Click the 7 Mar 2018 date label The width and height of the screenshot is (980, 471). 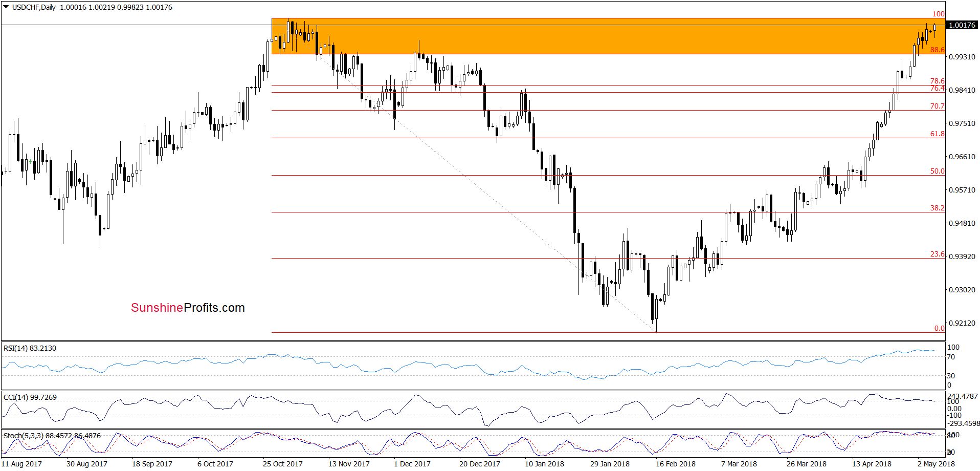pos(739,464)
